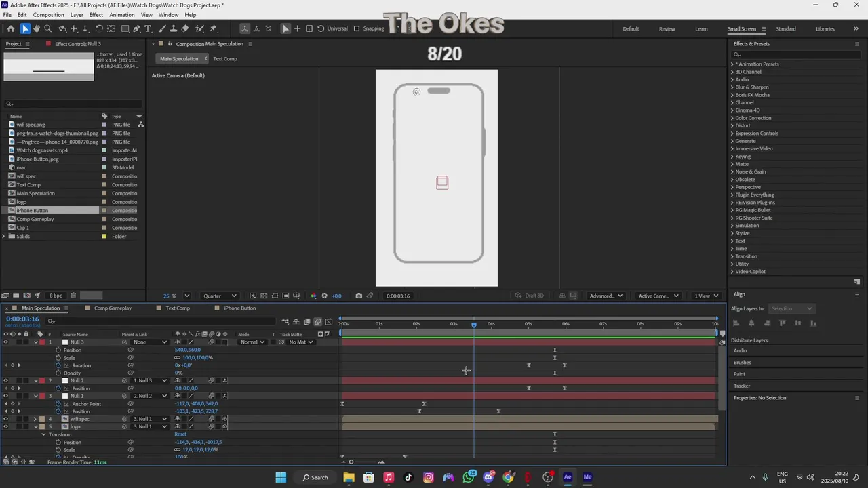Select the Eraser tool
868x488 pixels.
[x=185, y=28]
